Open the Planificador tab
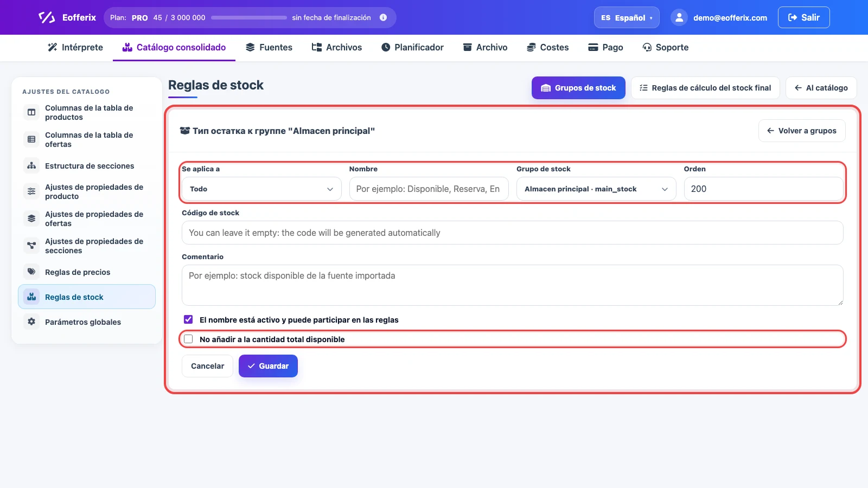Viewport: 868px width, 488px height. [x=412, y=47]
